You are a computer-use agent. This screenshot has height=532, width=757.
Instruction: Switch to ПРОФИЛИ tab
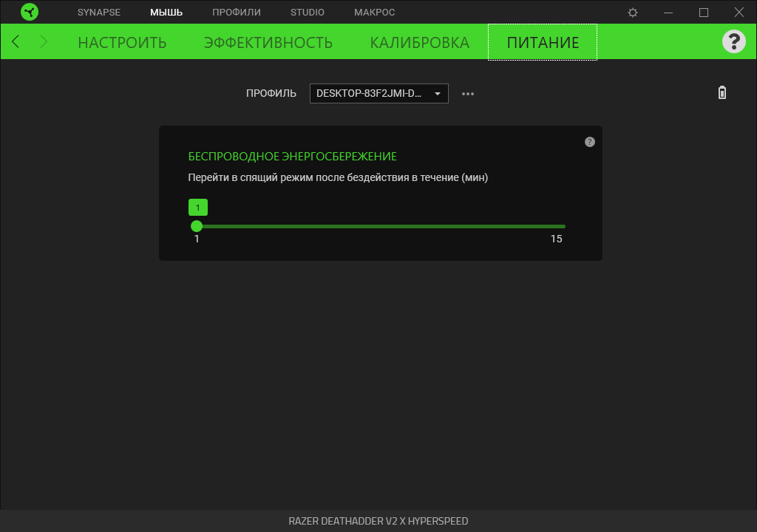pos(237,12)
